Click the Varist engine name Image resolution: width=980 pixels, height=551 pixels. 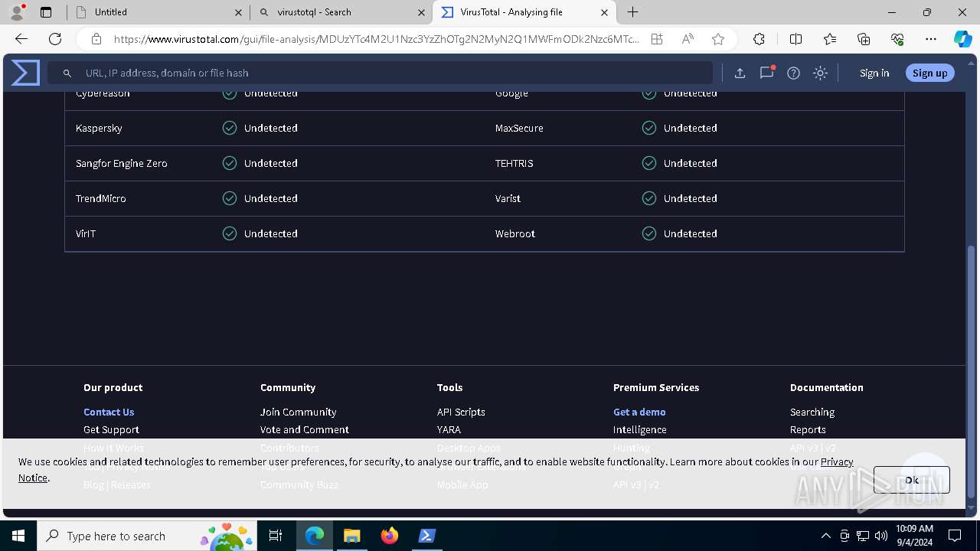coord(508,198)
